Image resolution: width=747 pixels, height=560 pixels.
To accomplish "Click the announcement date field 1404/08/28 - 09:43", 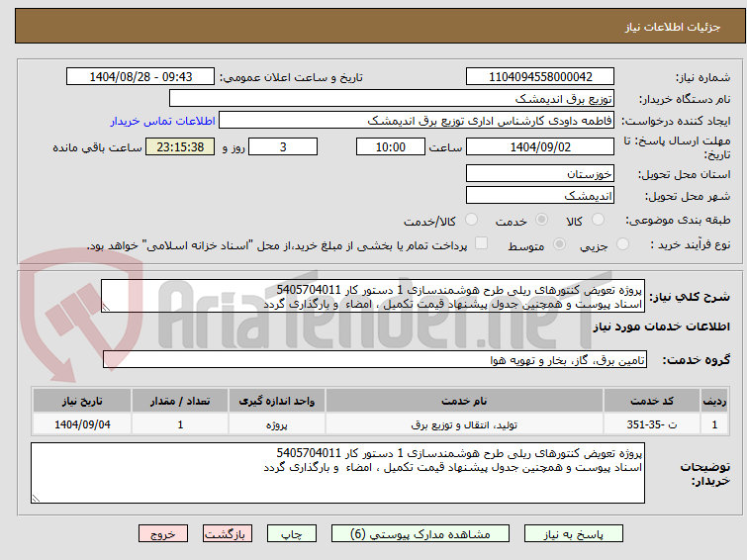I will pos(140,77).
